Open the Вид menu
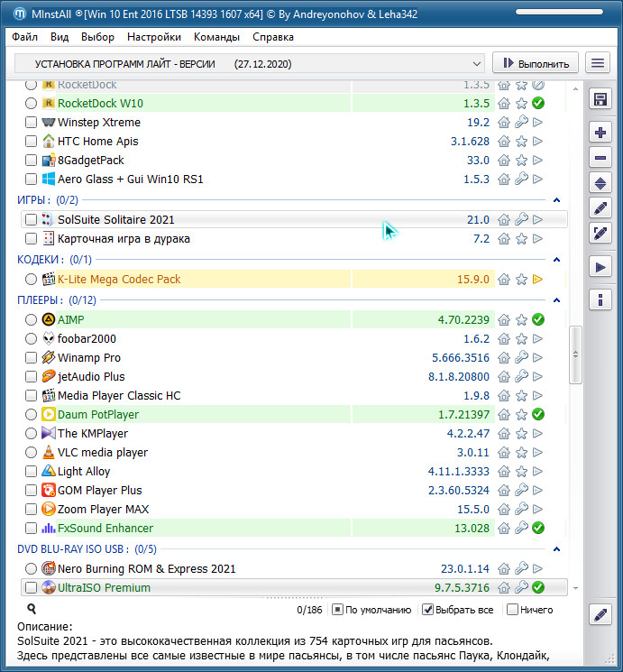623x672 pixels. (60, 37)
